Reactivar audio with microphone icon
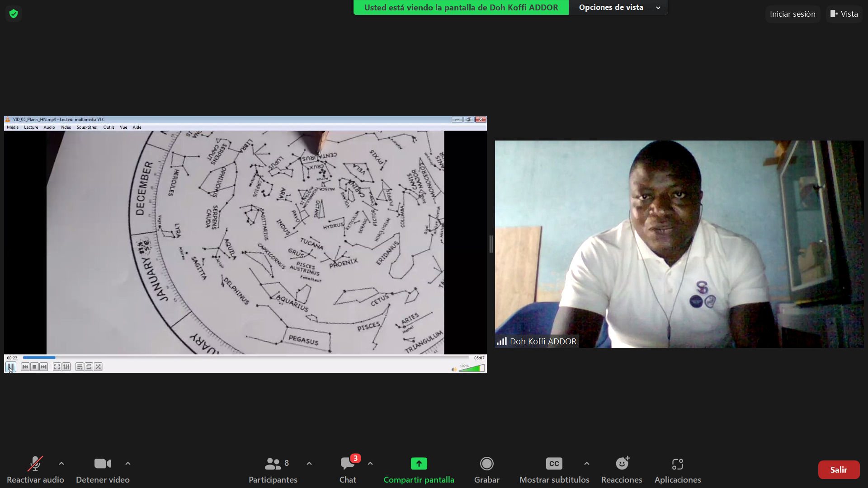Image resolution: width=868 pixels, height=488 pixels. (35, 470)
